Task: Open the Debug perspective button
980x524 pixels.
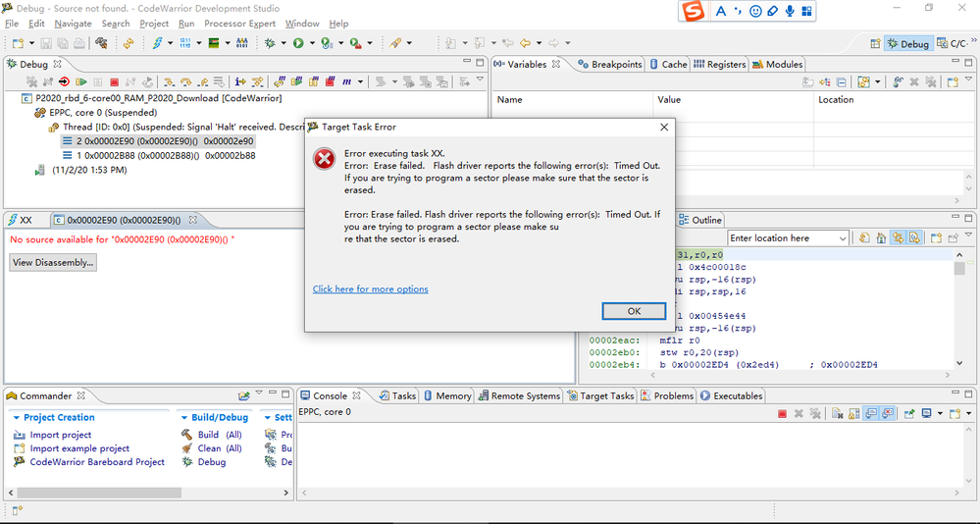Action: 908,44
